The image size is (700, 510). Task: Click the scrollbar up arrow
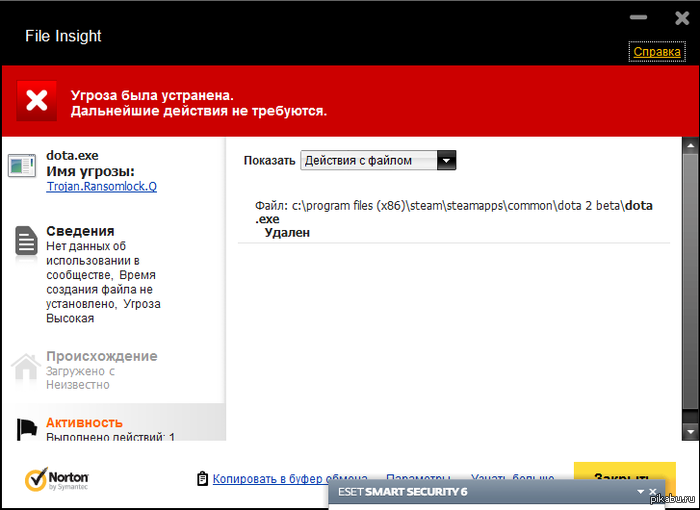[x=690, y=146]
